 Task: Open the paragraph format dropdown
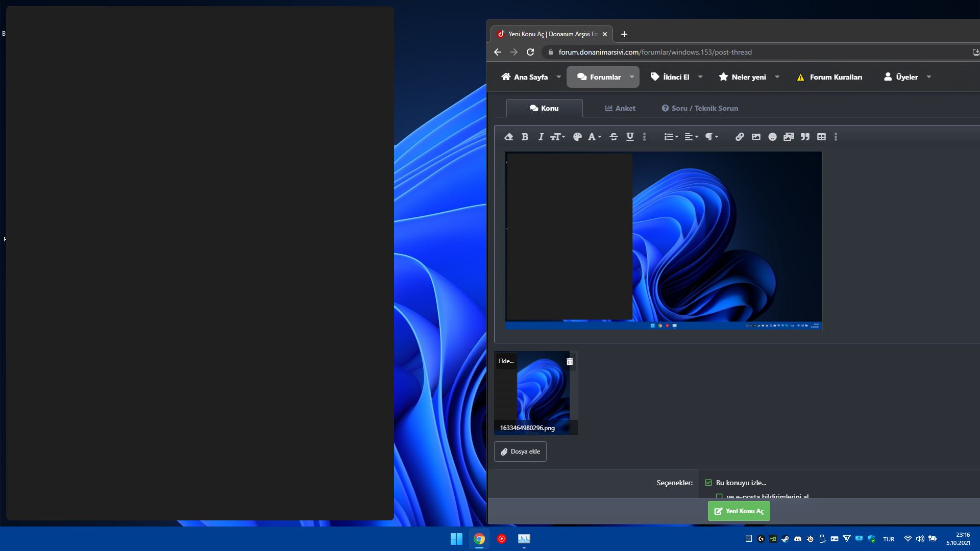click(712, 137)
